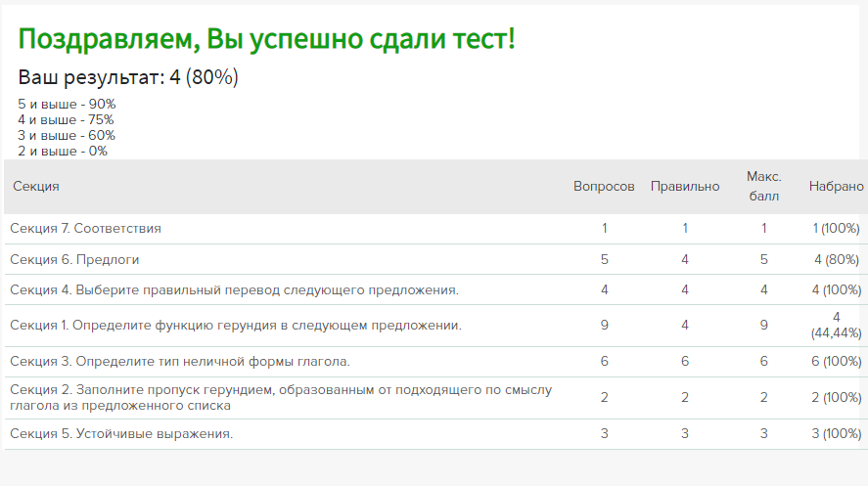Click the 'Вопросов' column header

(604, 186)
